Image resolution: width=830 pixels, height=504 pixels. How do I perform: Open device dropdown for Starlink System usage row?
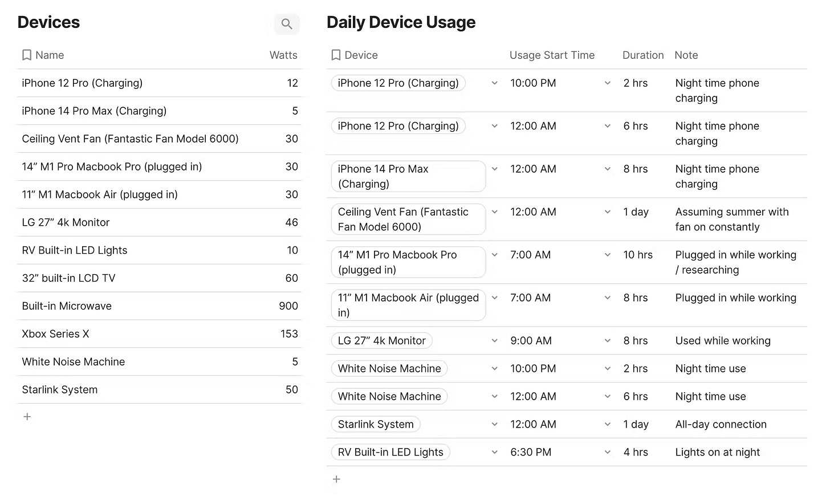coord(495,424)
